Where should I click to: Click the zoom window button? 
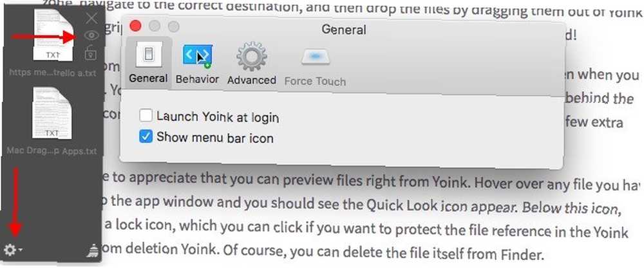[174, 26]
